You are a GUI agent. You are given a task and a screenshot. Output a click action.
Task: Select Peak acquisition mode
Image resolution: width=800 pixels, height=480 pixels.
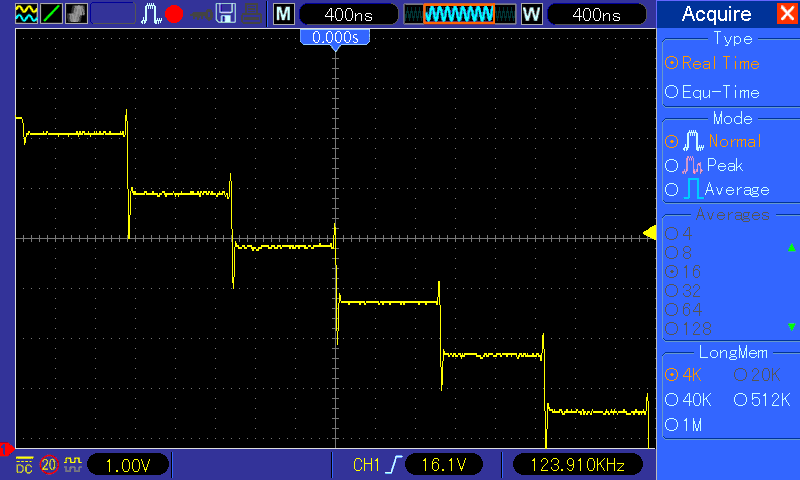click(x=704, y=165)
